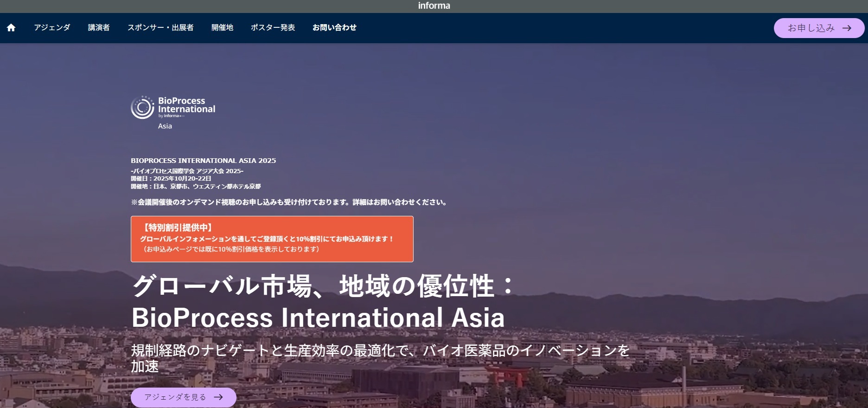This screenshot has height=408, width=868.
Task: Click the グローバル市場、地域の優位性 main heading
Action: click(x=323, y=286)
